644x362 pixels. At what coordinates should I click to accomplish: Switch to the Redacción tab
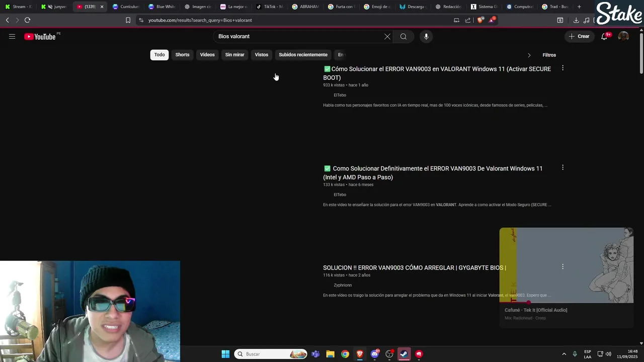coord(449,7)
